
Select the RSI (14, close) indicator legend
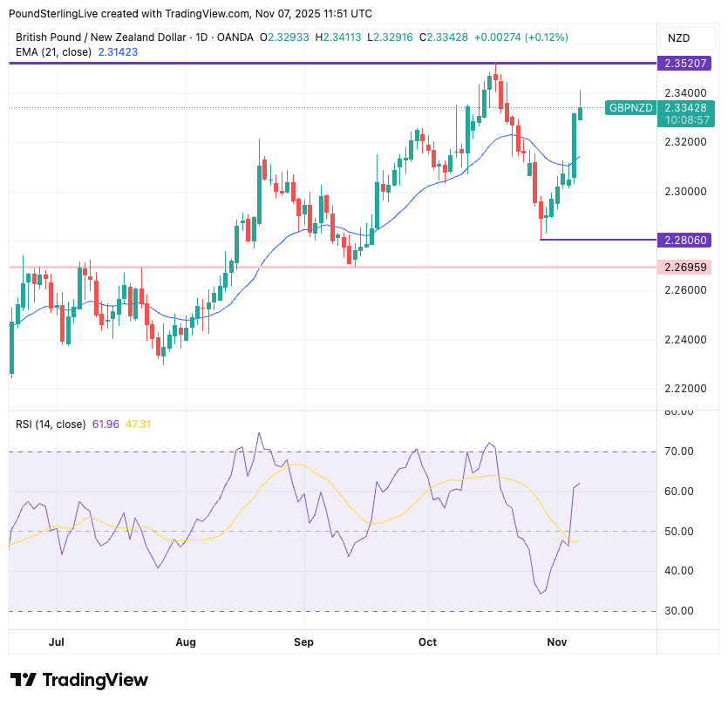coord(51,424)
